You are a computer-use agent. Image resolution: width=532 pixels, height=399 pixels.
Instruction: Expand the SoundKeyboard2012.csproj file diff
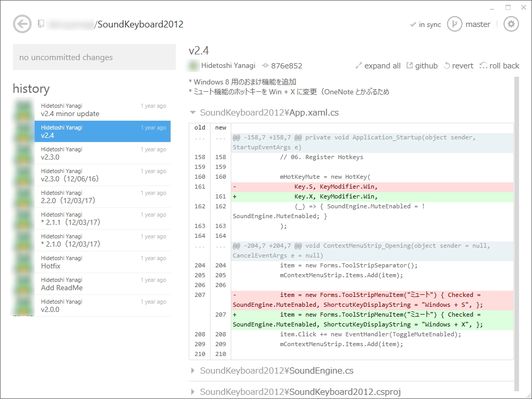(193, 392)
